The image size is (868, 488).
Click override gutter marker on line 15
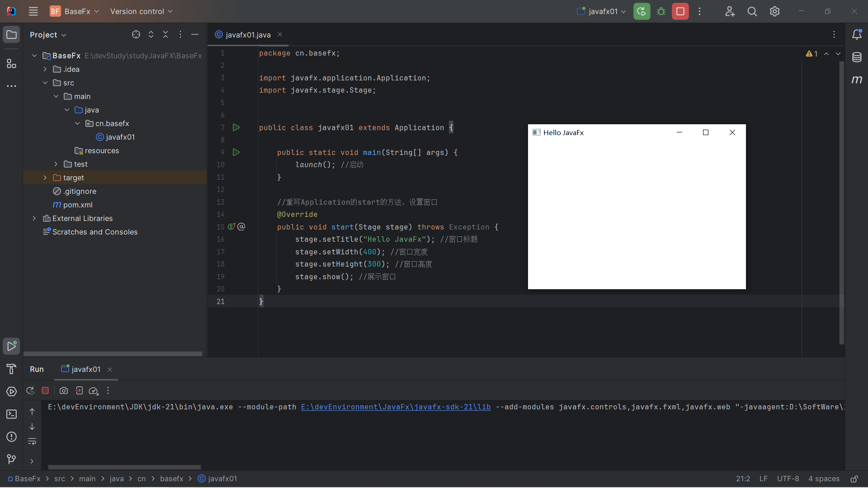pyautogui.click(x=231, y=226)
